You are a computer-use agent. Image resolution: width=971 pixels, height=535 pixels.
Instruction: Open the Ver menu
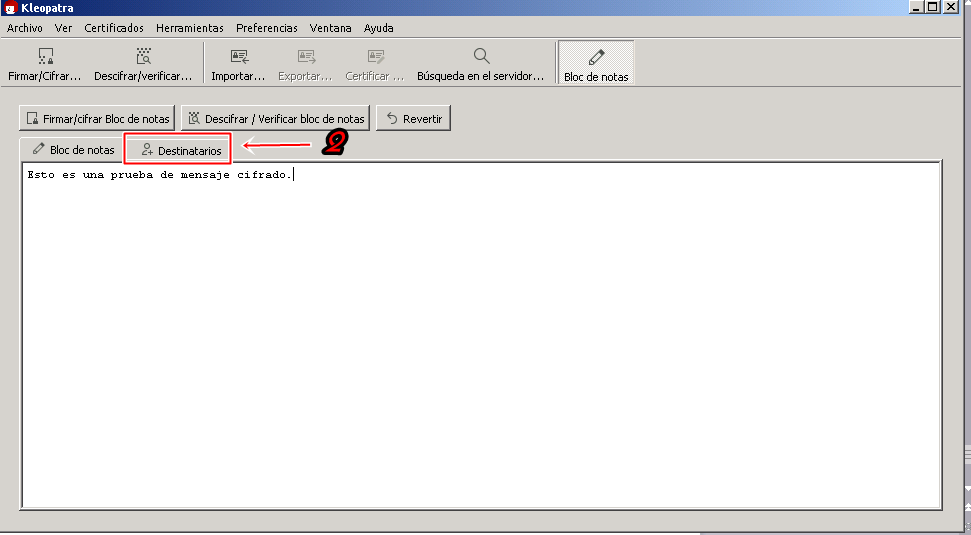point(63,28)
